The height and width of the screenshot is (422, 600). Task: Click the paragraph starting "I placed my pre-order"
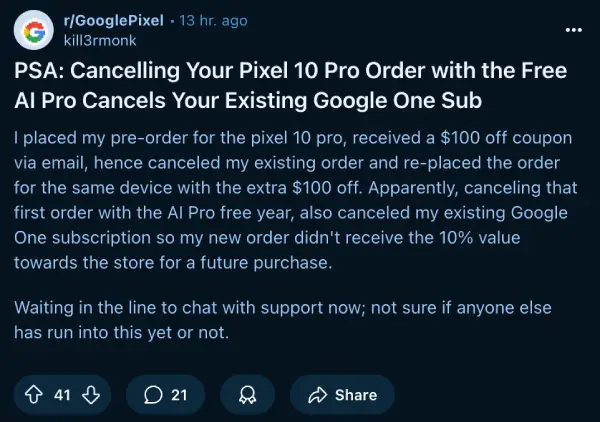[x=295, y=200]
